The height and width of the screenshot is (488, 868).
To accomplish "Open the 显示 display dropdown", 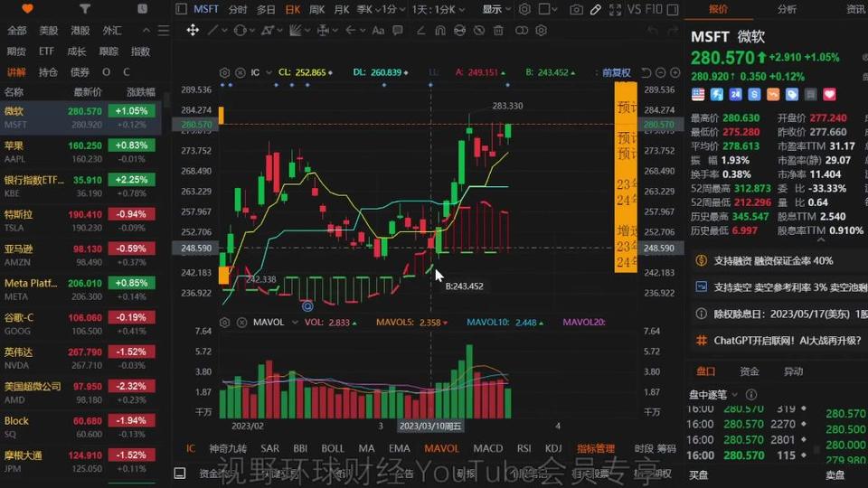I will 496,9.
